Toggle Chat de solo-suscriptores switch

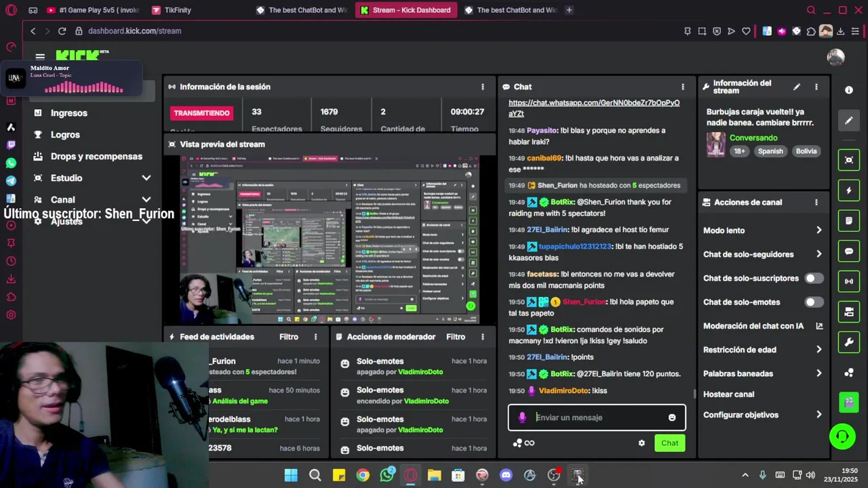pos(814,278)
